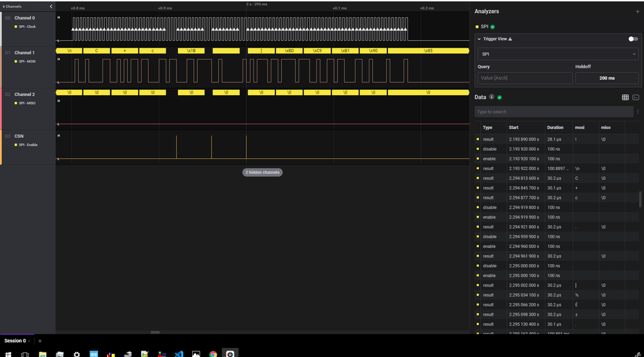Screen dimensions: 644x357
Task: Click the \xBD MOSI decoded bubble
Action: 289,51
